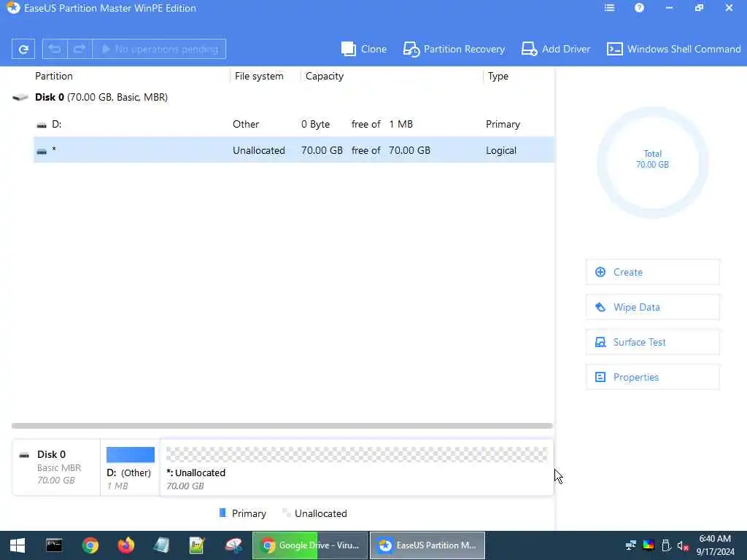
Task: Select Unallocated block in disk map
Action: pos(356,467)
